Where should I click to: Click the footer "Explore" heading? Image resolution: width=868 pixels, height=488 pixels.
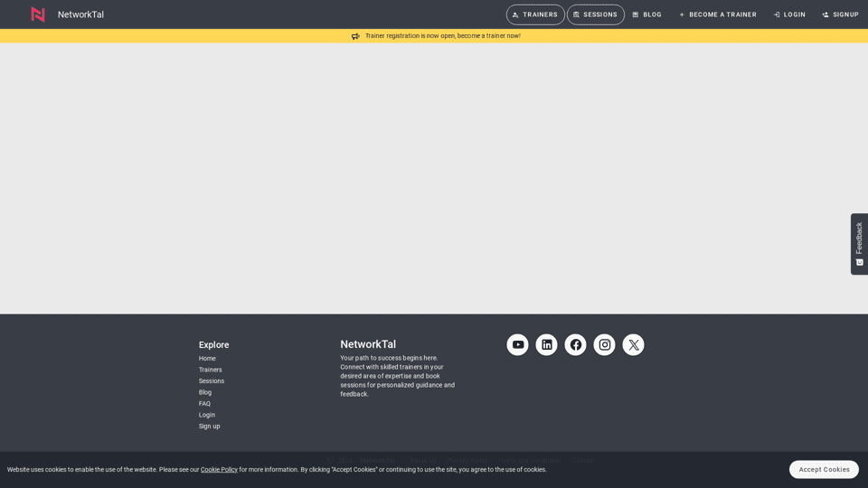click(213, 344)
